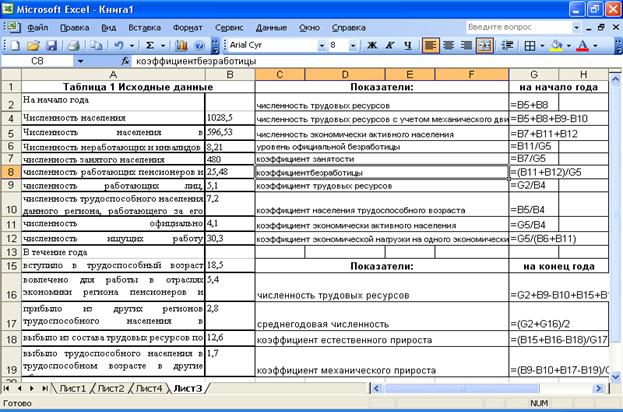
Task: Open the Правка menu
Action: tap(74, 27)
